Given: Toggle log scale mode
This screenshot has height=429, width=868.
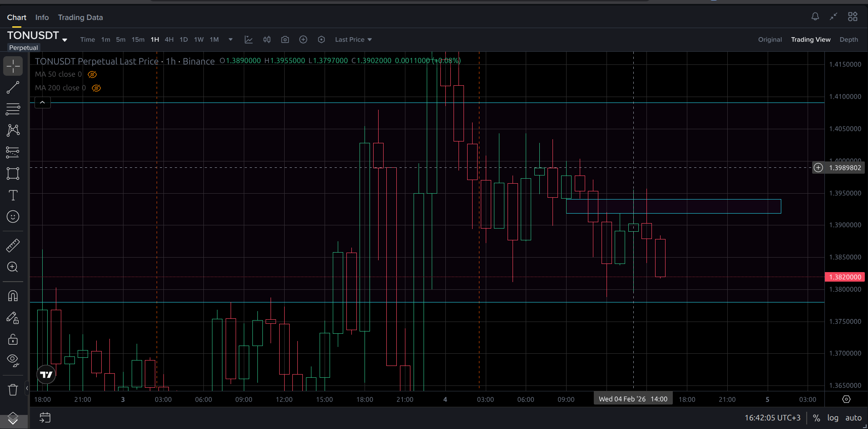Looking at the screenshot, I should 833,418.
